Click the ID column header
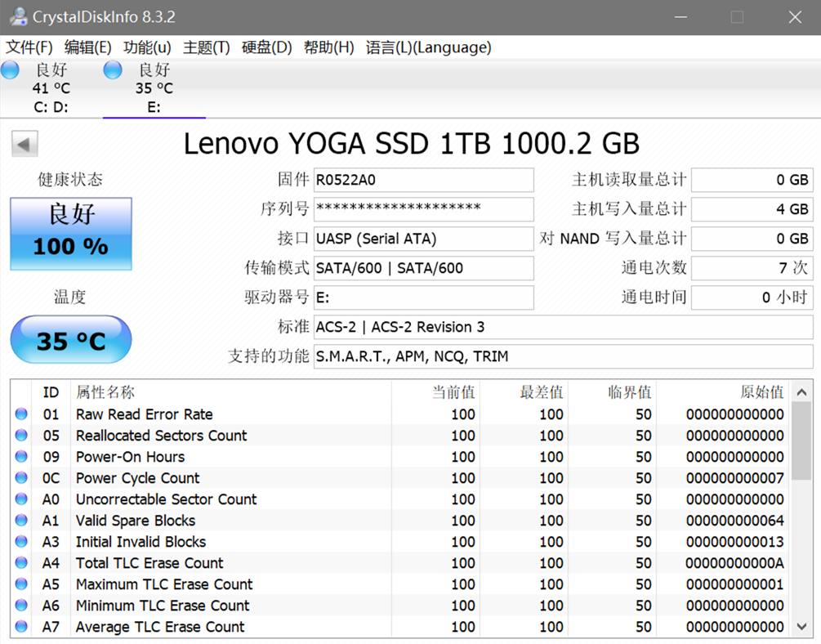This screenshot has width=821, height=644. click(x=51, y=392)
